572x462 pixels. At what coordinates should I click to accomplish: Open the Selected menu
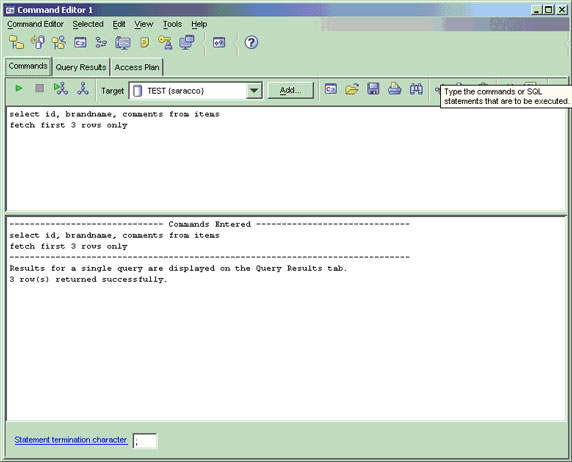click(88, 24)
